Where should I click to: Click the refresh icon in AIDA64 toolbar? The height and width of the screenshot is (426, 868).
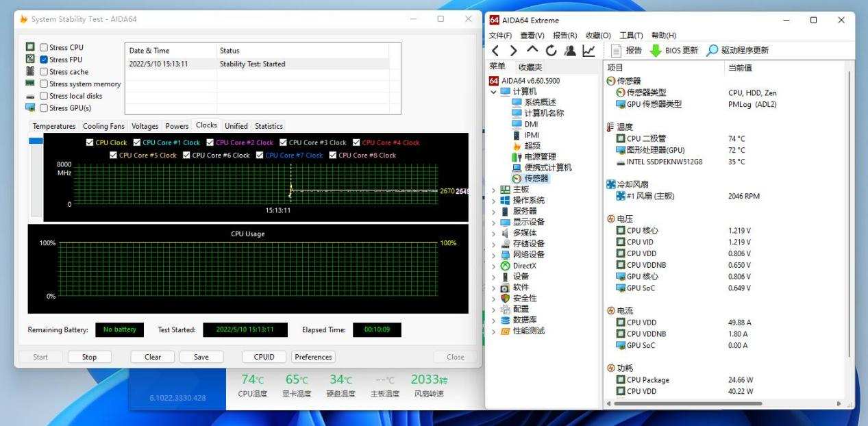551,51
